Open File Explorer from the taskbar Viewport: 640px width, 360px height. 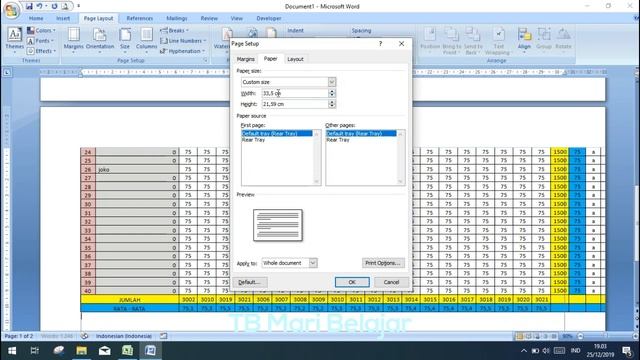[81, 351]
